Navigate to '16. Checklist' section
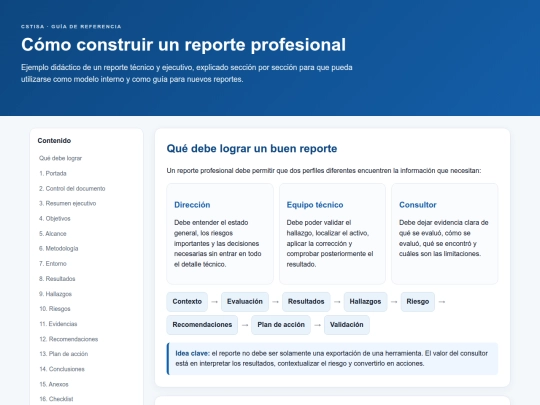The image size is (540, 405). [56, 399]
